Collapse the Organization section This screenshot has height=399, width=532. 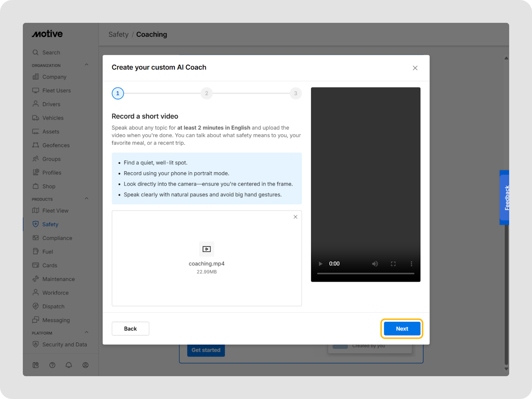click(86, 65)
